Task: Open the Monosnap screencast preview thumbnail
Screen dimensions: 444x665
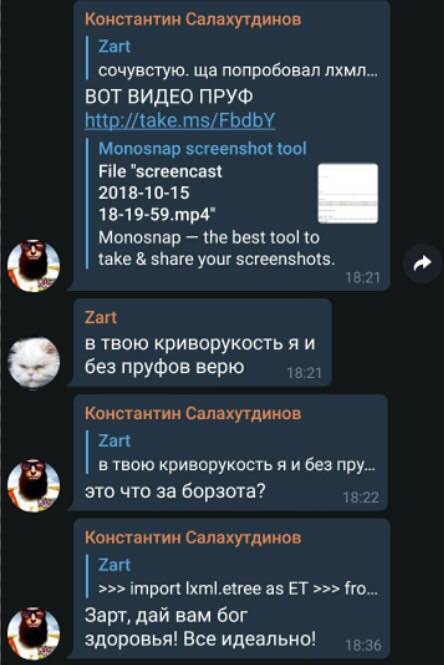Action: tap(348, 193)
